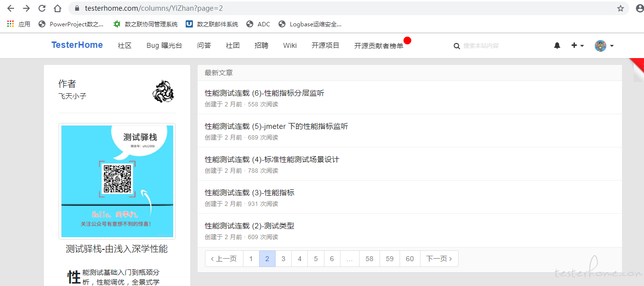The image size is (644, 286).
Task: Open Wiki navigation item
Action: click(x=290, y=45)
